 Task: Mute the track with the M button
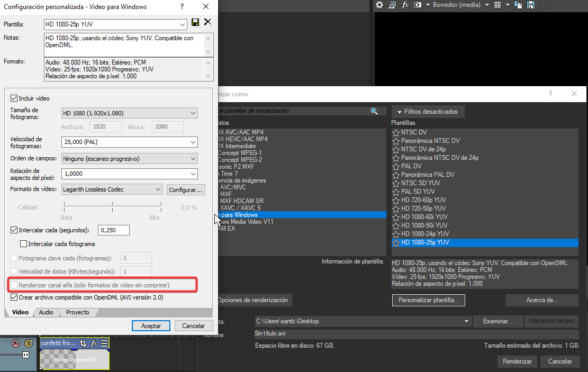[16, 343]
